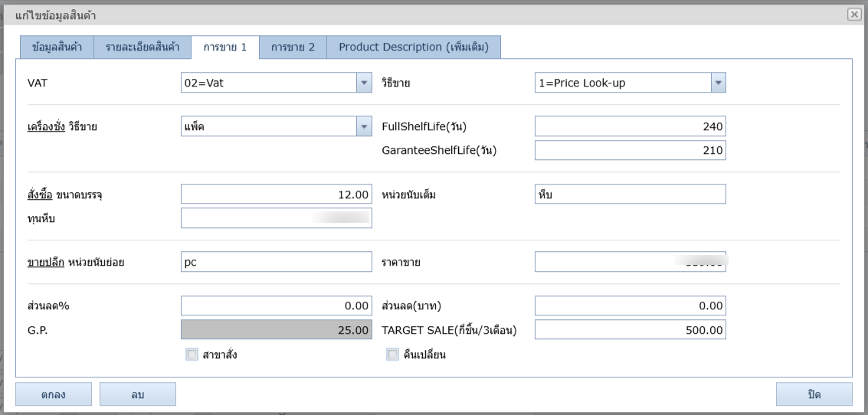Click the หน่วยนับเต็ม field showing หีบ
Image resolution: width=868 pixels, height=415 pixels.
click(x=630, y=194)
